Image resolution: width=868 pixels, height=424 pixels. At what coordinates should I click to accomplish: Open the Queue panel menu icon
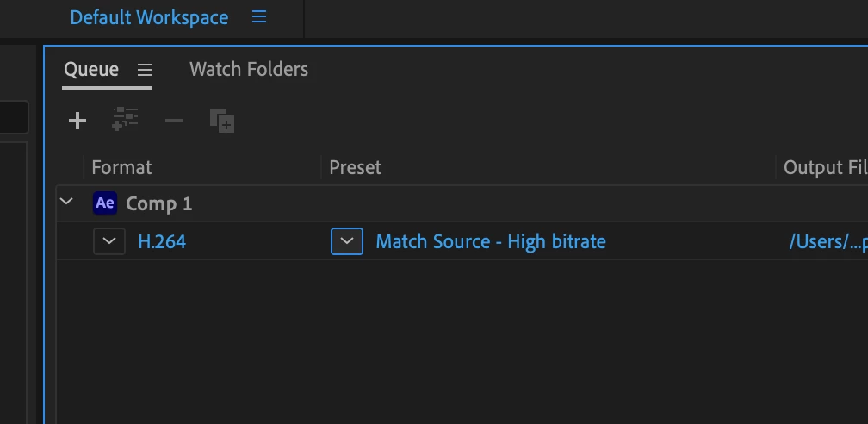click(x=145, y=70)
